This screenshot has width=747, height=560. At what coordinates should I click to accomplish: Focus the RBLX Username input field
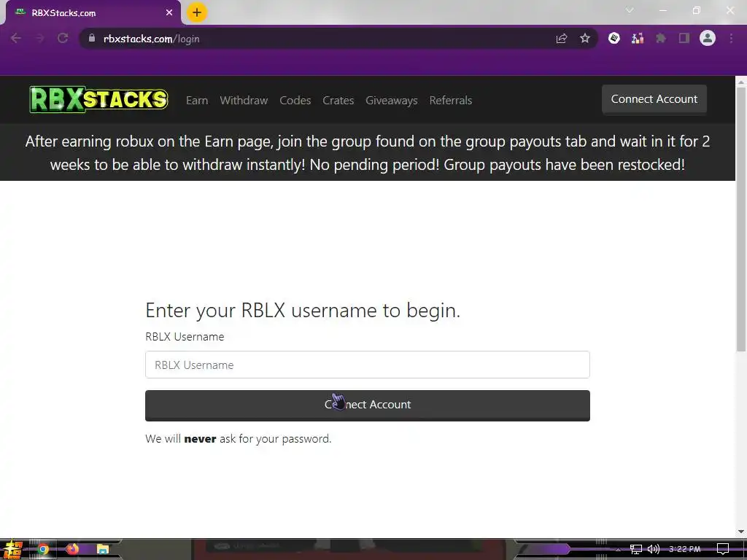point(368,365)
